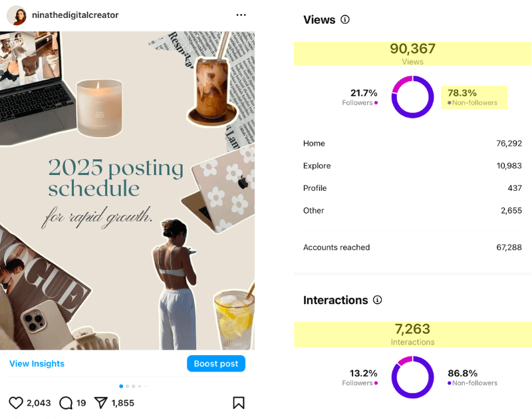The height and width of the screenshot is (419, 532).
Task: Share post with paper plane icon
Action: pos(100,402)
